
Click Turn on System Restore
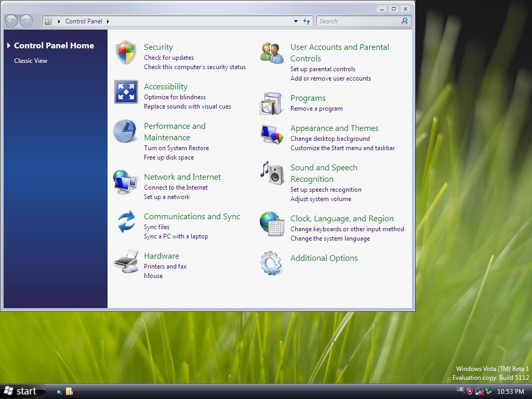coord(177,148)
